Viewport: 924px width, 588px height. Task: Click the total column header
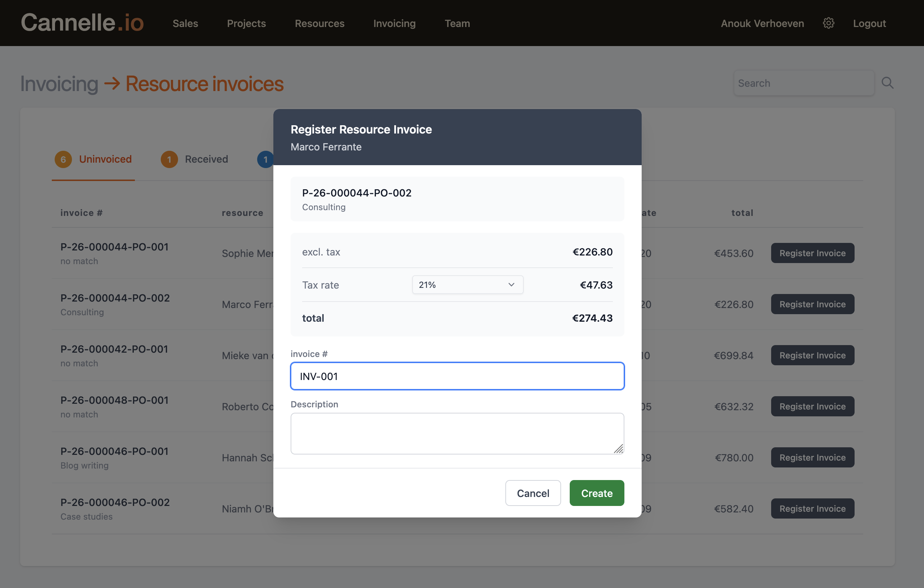coord(742,213)
